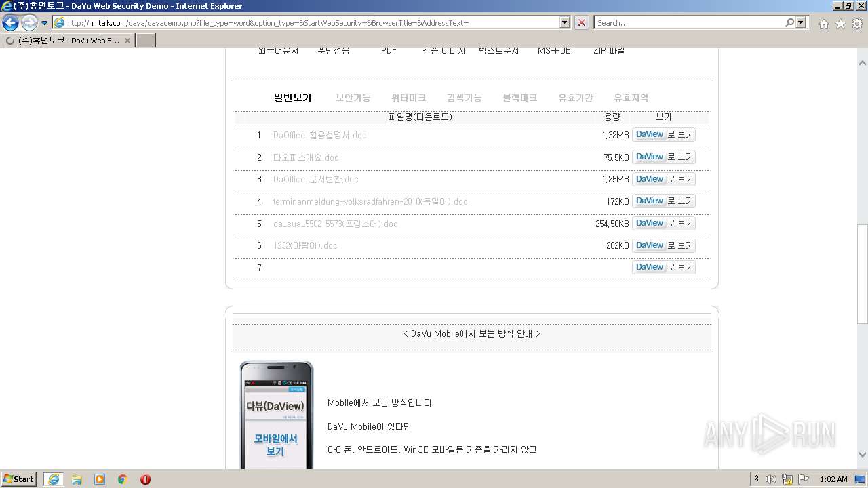Image resolution: width=868 pixels, height=488 pixels.
Task: View row 3 file with DaView button
Action: pyautogui.click(x=664, y=179)
